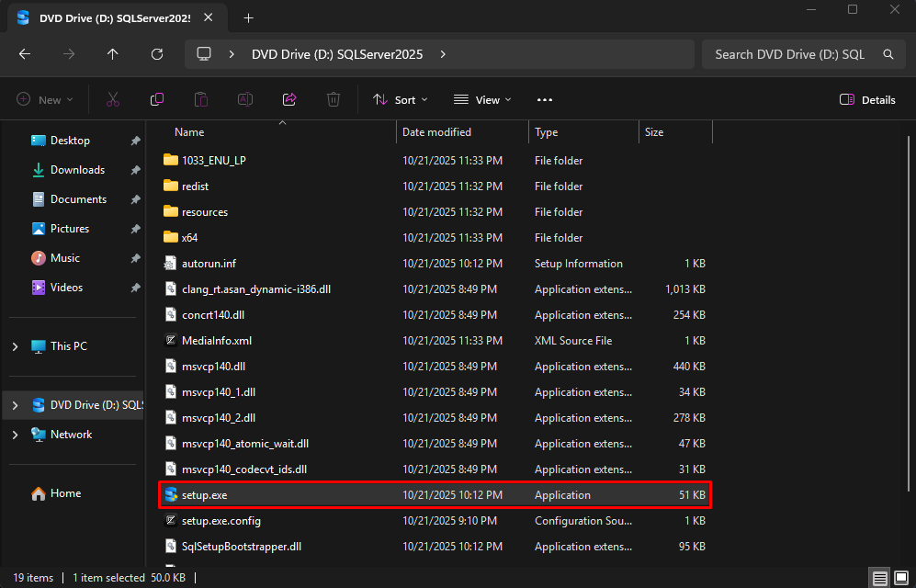Click the Rename icon in toolbar
This screenshot has width=916, height=588.
pyautogui.click(x=245, y=100)
